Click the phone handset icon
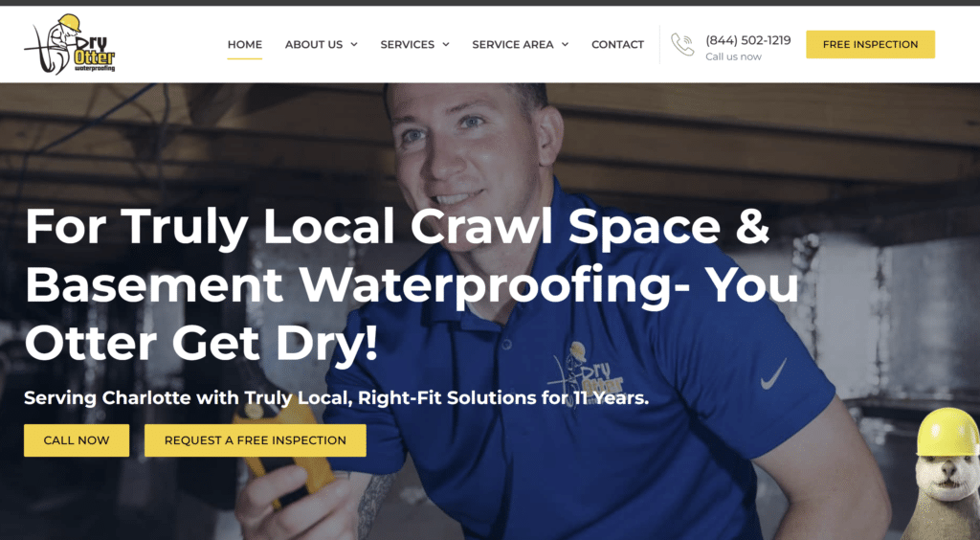 pyautogui.click(x=682, y=44)
